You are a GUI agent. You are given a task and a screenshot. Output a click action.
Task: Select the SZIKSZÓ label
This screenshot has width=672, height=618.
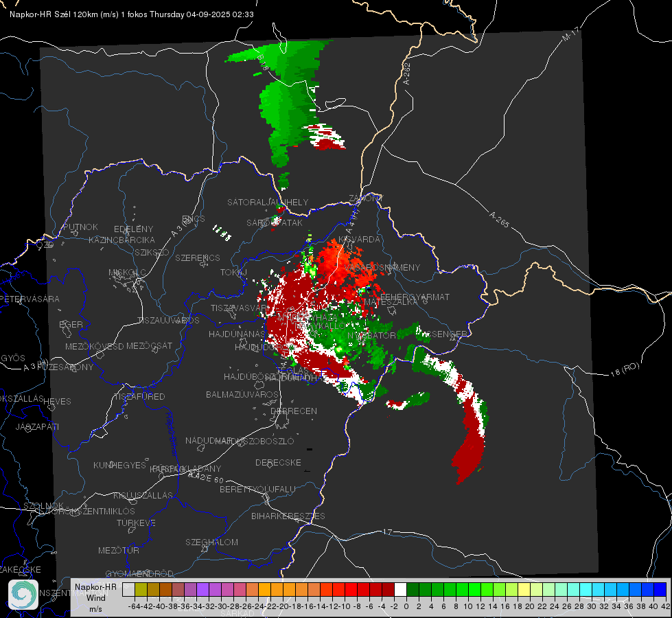tap(152, 252)
